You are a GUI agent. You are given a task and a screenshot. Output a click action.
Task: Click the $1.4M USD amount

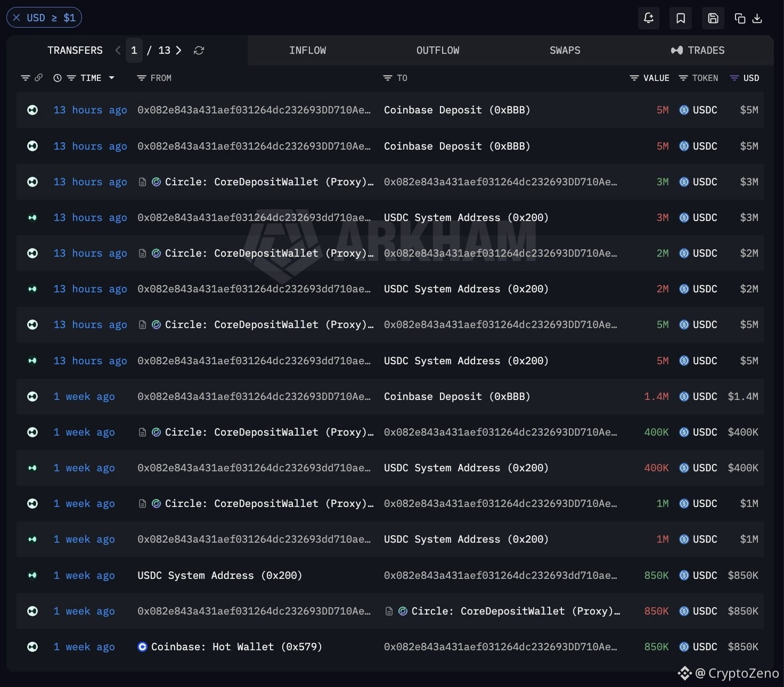[x=743, y=396]
